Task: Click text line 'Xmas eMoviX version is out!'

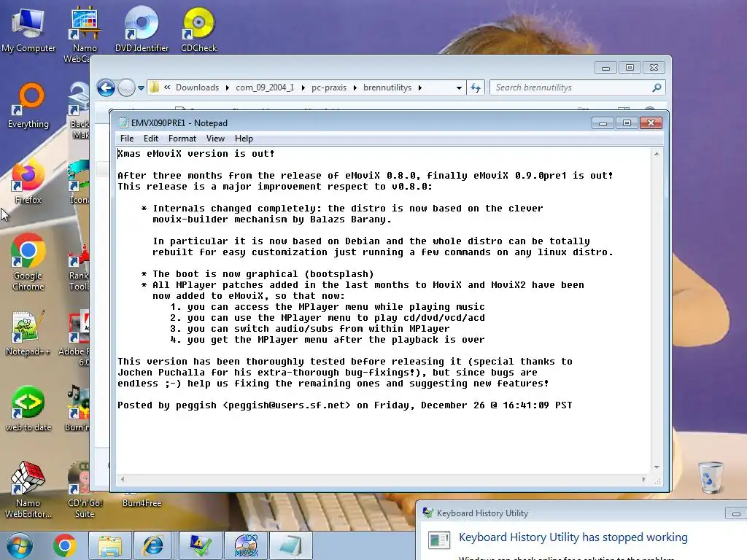Action: (x=196, y=154)
